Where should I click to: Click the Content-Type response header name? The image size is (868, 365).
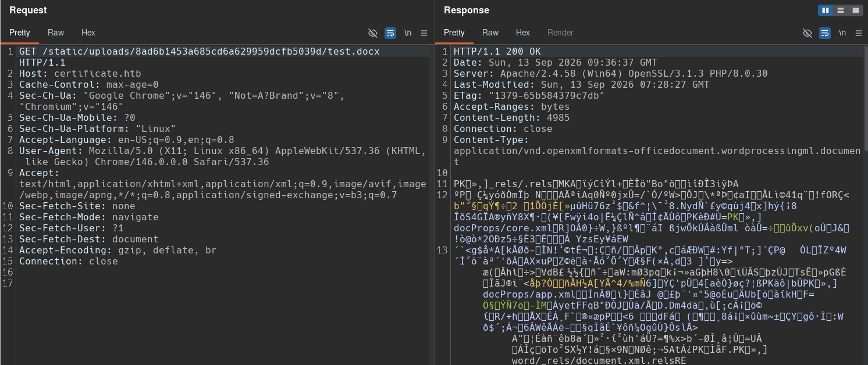pos(492,140)
